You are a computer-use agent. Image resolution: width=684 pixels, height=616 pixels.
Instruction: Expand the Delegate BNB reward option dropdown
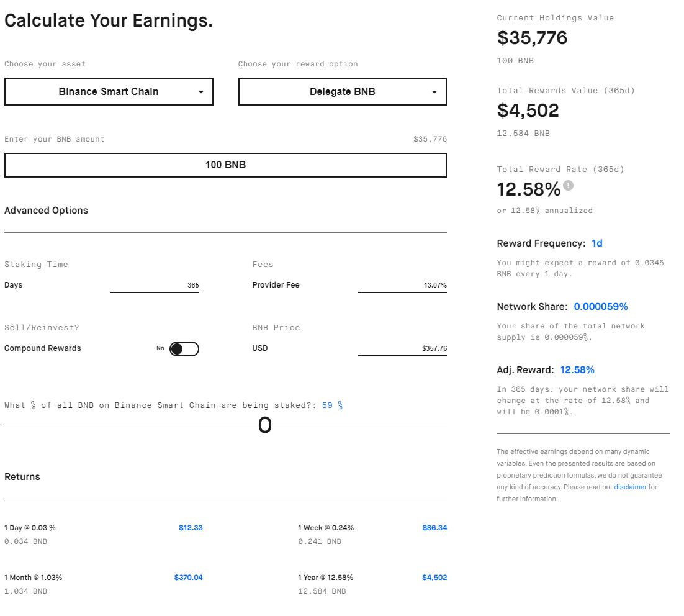(x=342, y=92)
